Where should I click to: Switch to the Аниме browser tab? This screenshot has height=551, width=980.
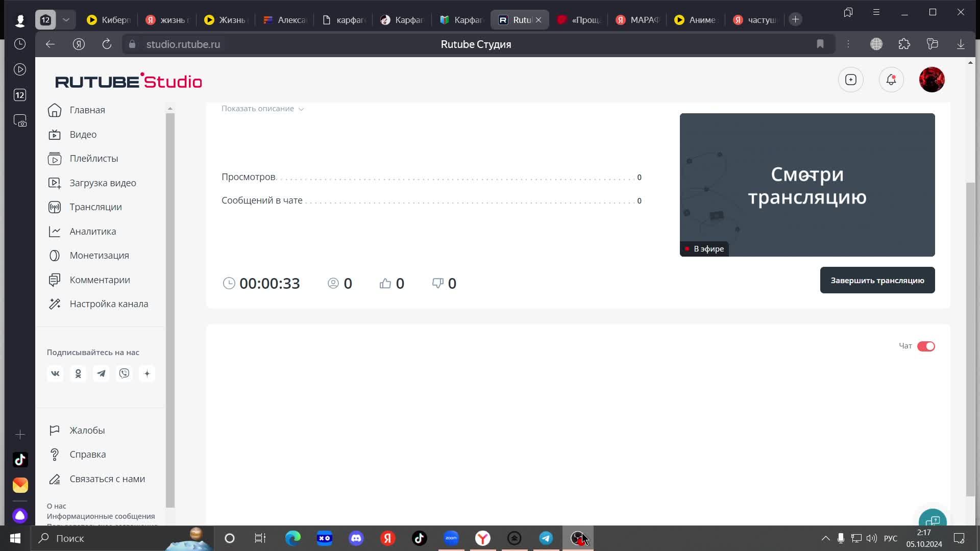point(696,20)
